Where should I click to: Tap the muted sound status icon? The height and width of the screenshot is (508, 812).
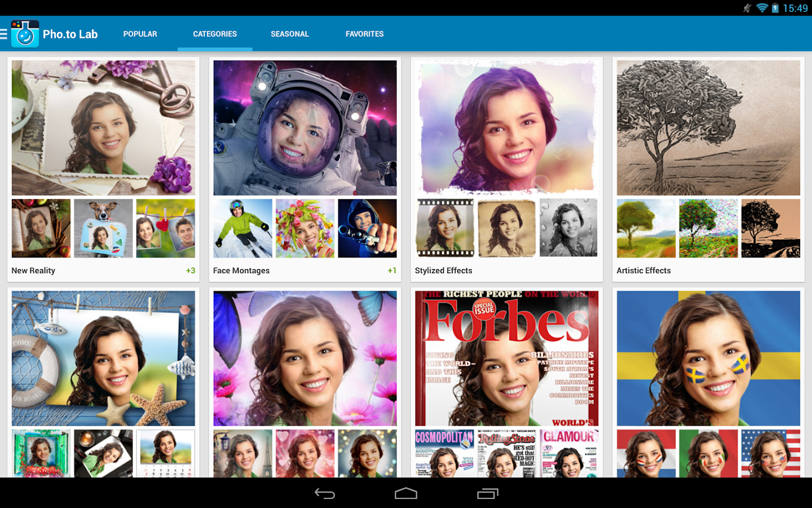coord(747,8)
